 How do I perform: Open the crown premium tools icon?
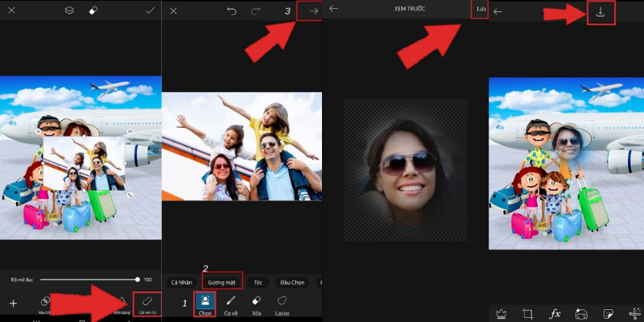point(501,314)
